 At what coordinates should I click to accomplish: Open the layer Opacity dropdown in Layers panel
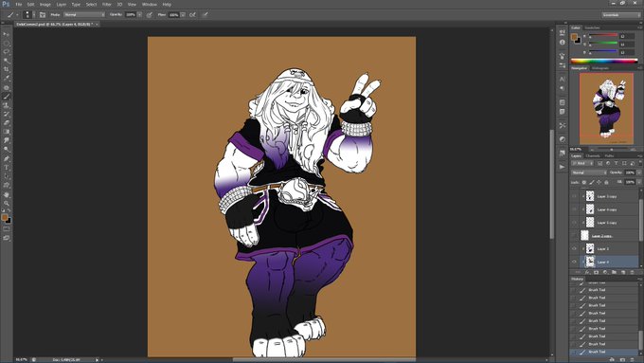coord(638,172)
